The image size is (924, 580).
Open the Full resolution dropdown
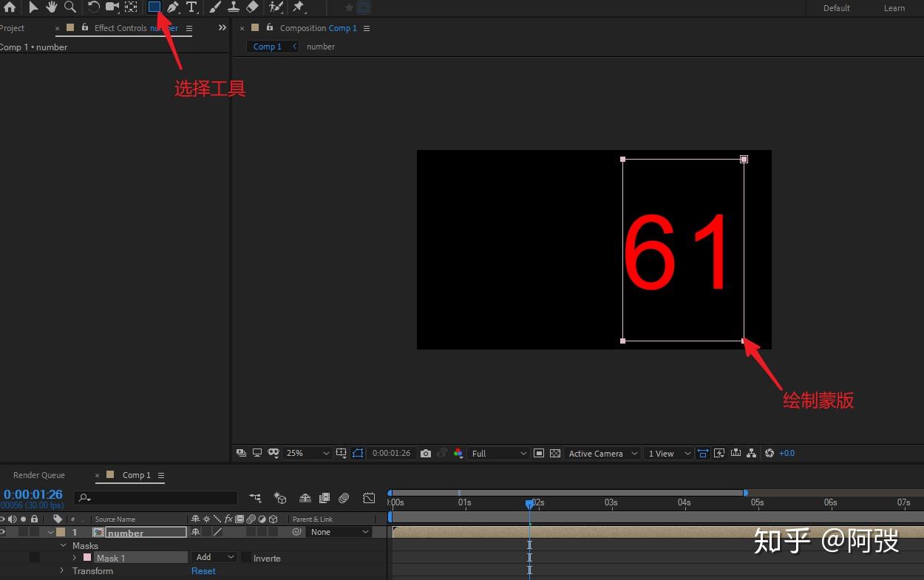pos(500,453)
